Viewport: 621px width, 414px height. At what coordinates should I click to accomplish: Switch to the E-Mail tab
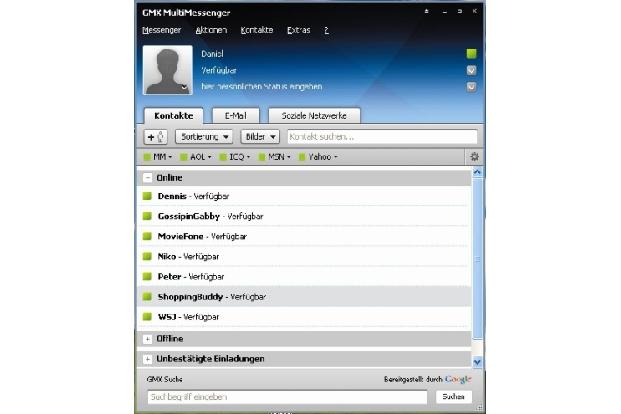236,116
